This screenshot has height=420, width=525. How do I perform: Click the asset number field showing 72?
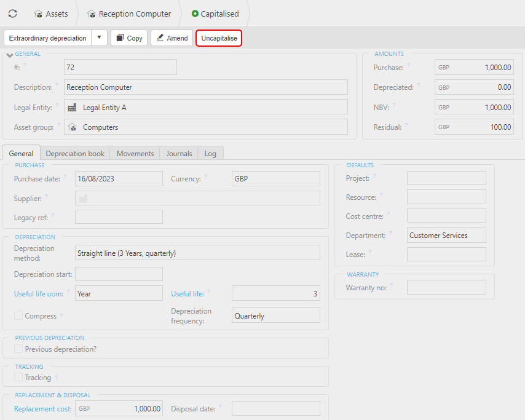pyautogui.click(x=120, y=67)
